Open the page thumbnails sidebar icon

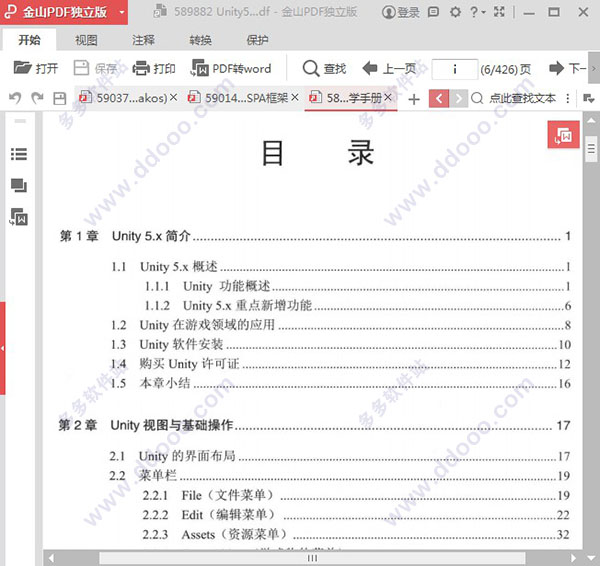19,185
